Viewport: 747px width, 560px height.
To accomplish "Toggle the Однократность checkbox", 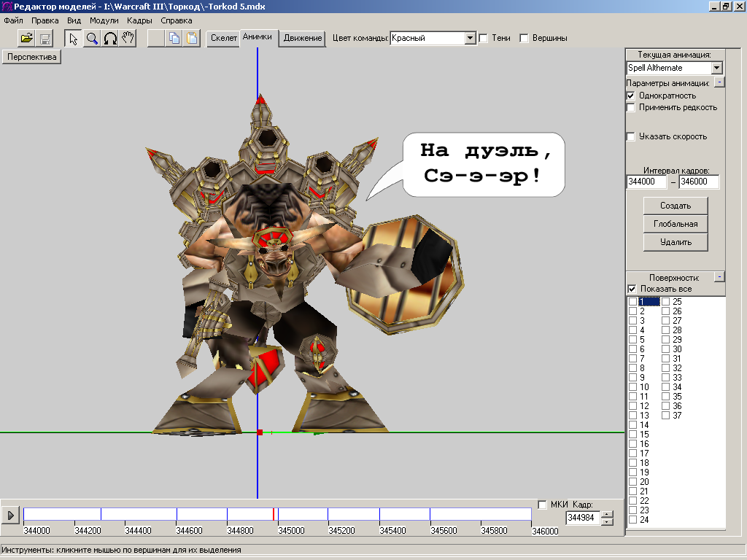I will tap(631, 96).
